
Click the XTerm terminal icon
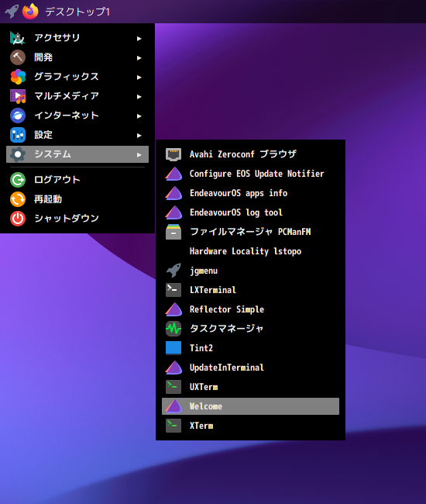point(173,426)
